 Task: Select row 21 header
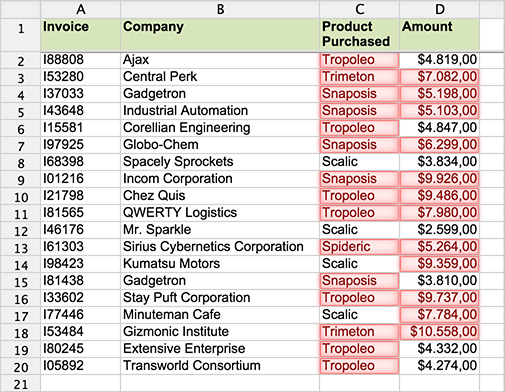click(x=20, y=383)
